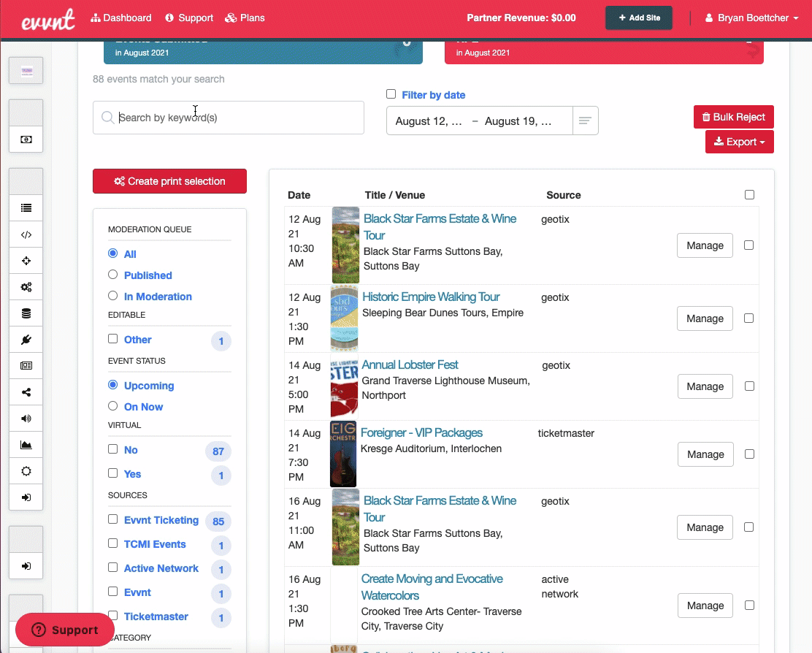Click the upper sign-in arrow sidebar icon
Image resolution: width=812 pixels, height=653 pixels.
point(26,497)
